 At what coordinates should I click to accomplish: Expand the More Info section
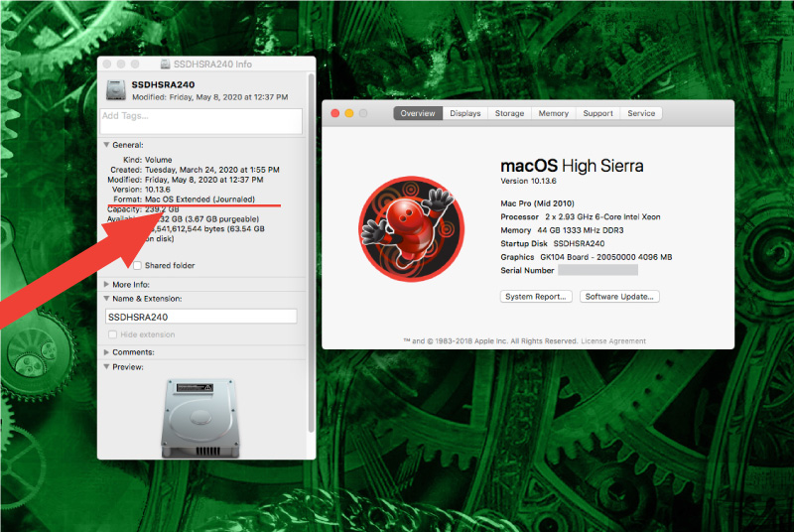click(x=106, y=285)
